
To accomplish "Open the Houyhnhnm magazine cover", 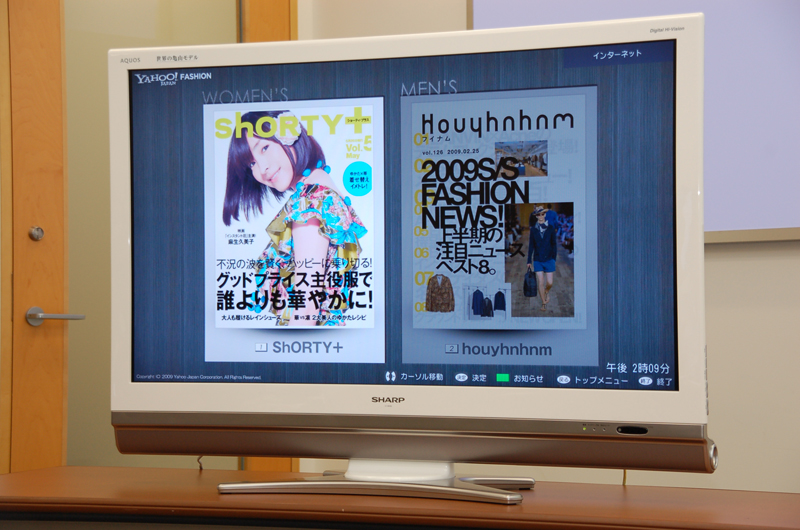I will pos(497,211).
